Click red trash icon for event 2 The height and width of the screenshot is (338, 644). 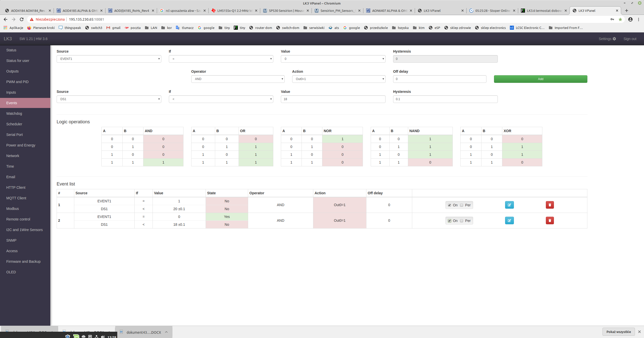coord(550,220)
